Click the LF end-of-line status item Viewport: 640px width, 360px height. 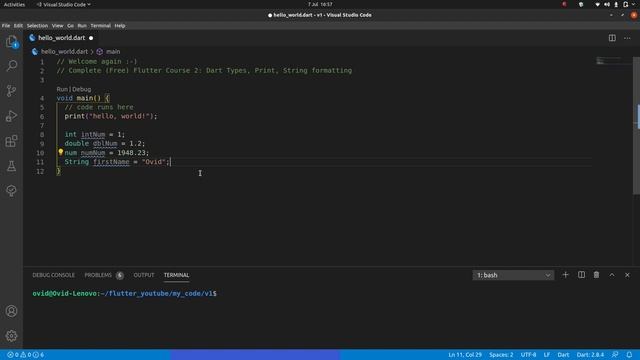point(547,355)
